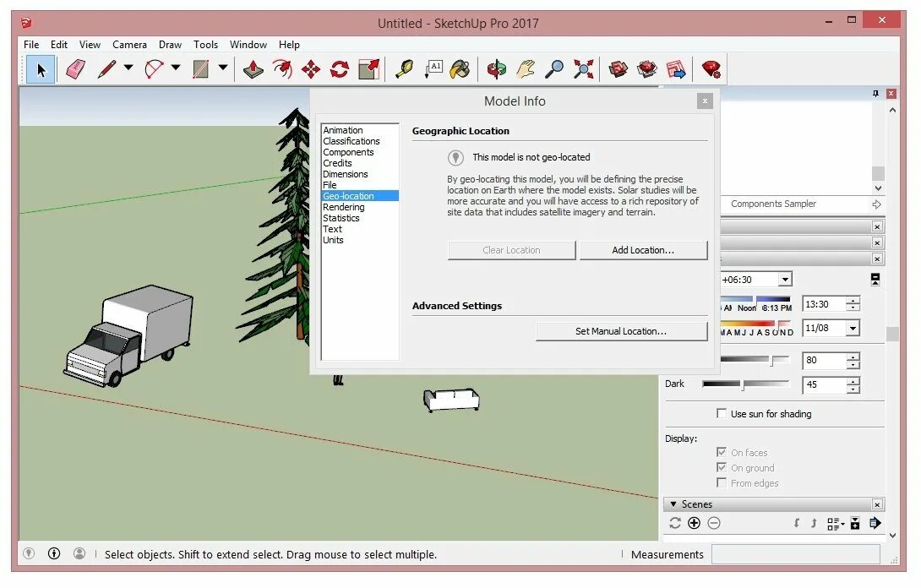Click Move Scene Up arrow icon

tap(814, 524)
